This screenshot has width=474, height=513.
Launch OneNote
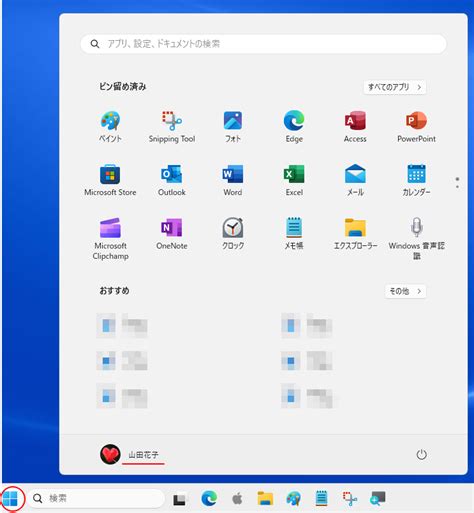(172, 234)
